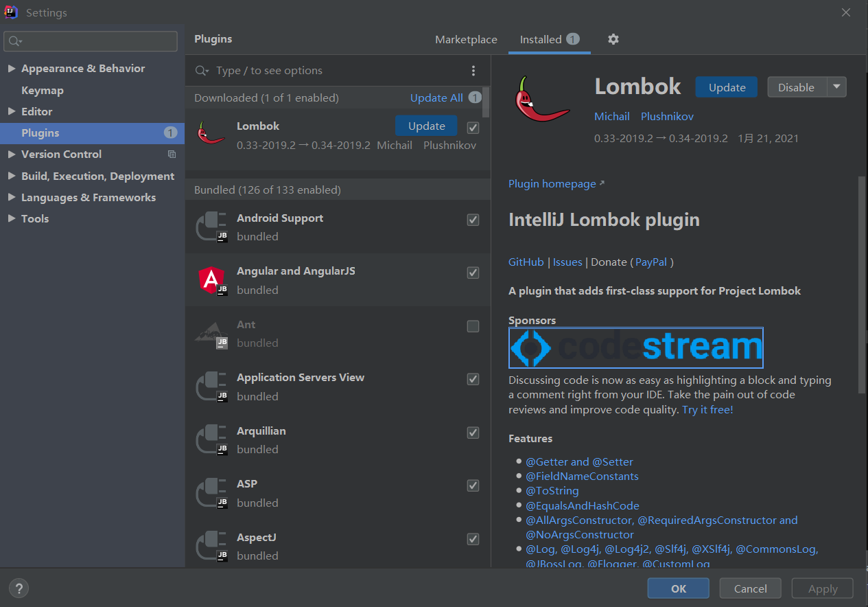Click the magnifier icon in the plugin search field

[202, 71]
